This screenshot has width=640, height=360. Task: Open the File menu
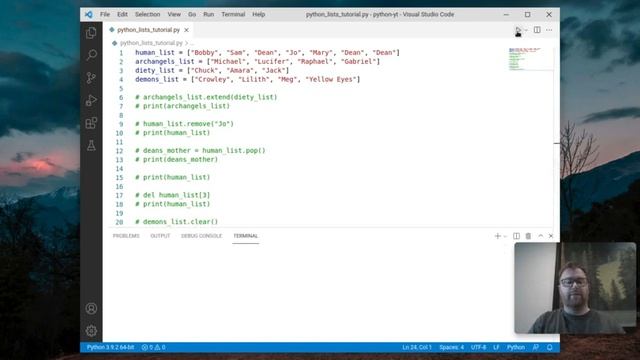pyautogui.click(x=105, y=14)
